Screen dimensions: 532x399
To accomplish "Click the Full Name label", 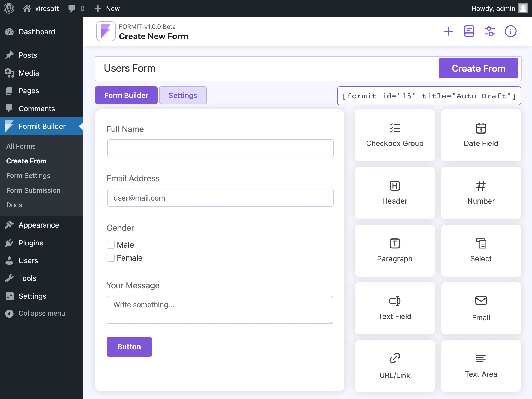I will click(125, 129).
